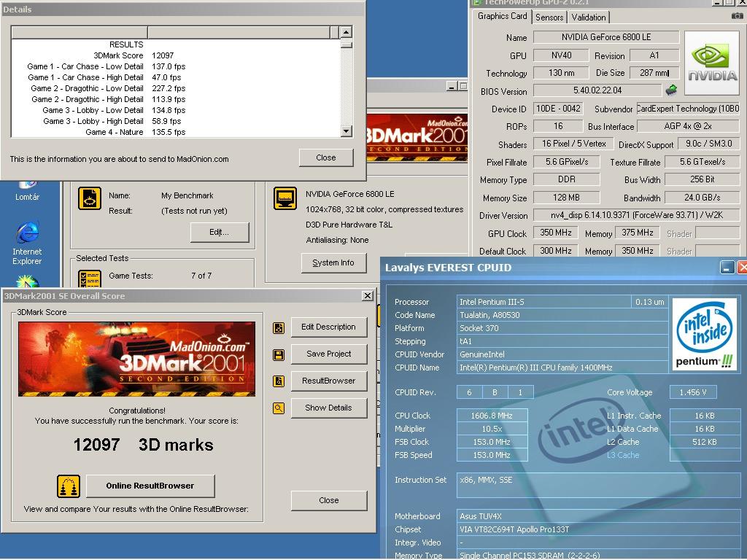
Task: Minimize the Lavalys EVEREST CPUID window
Action: tap(727, 268)
